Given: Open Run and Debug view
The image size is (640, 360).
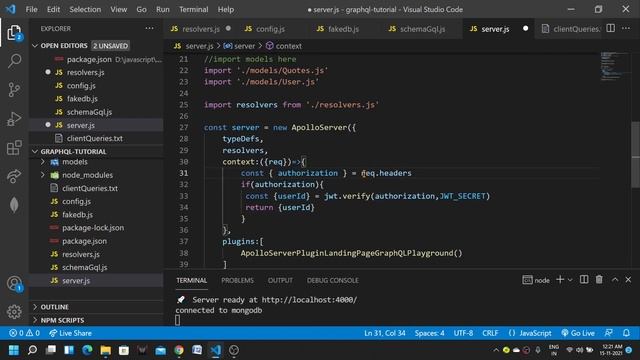Looking at the screenshot, I should [x=14, y=119].
